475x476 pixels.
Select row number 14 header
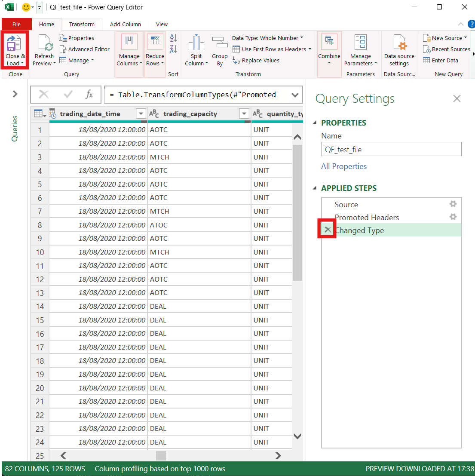(40, 306)
